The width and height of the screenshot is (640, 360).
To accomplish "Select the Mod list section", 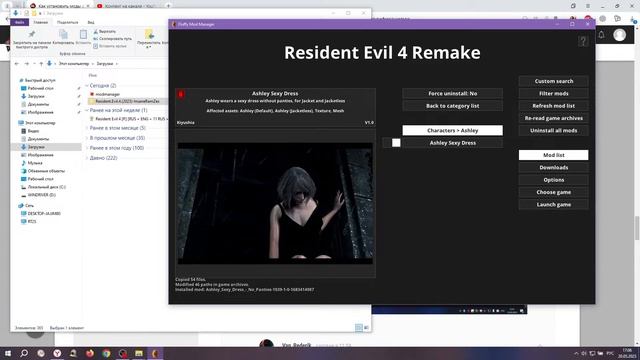I will (553, 155).
